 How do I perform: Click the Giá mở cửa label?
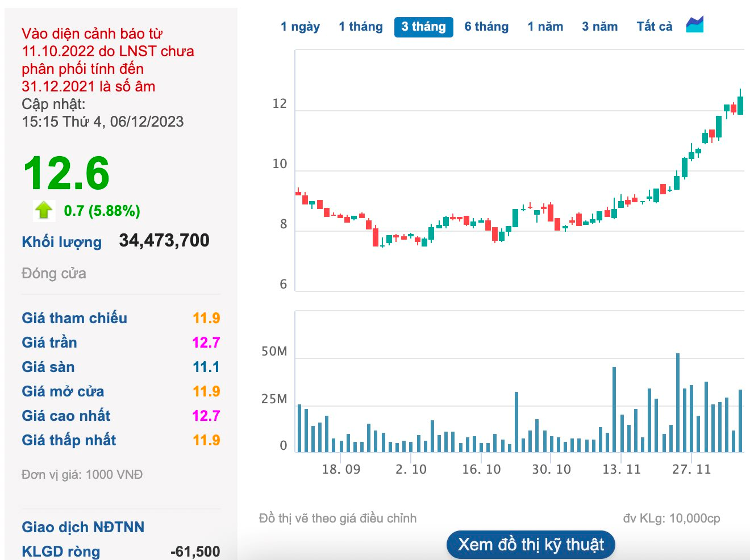point(63,391)
